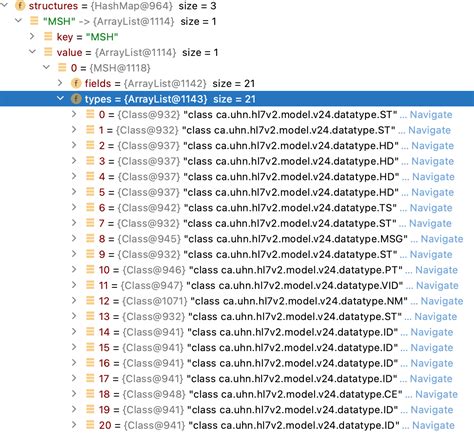
Task: Click the list icon for index 18 datatype.CE
Action: coord(90,394)
